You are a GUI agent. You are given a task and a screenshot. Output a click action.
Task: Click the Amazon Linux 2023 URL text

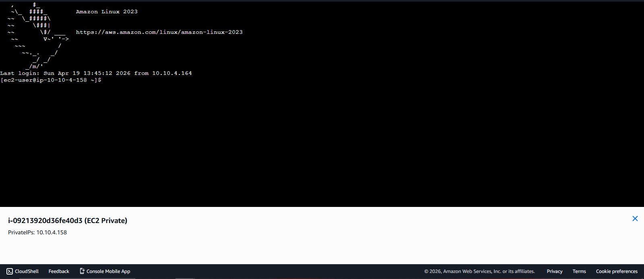[159, 32]
